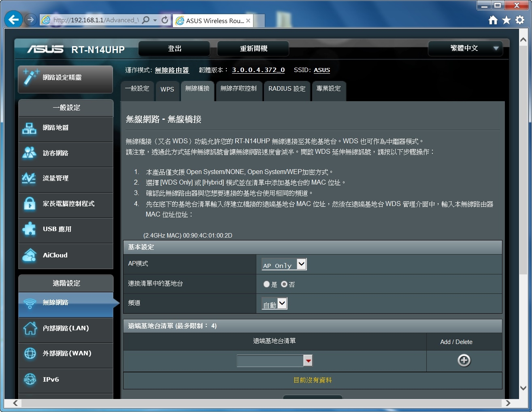The image size is (532, 412).
Task: Open browser favorites star icon
Action: [x=506, y=20]
